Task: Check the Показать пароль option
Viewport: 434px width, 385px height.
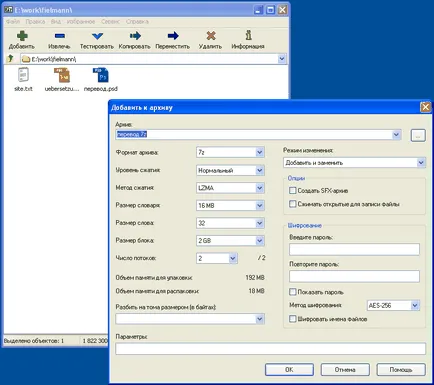Action: pyautogui.click(x=292, y=292)
